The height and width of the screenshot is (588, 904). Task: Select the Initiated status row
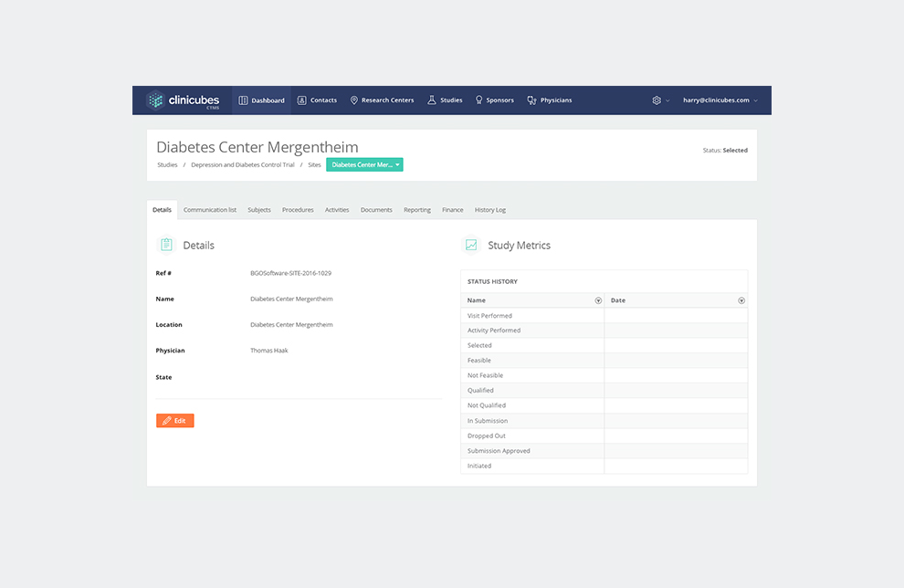point(604,466)
